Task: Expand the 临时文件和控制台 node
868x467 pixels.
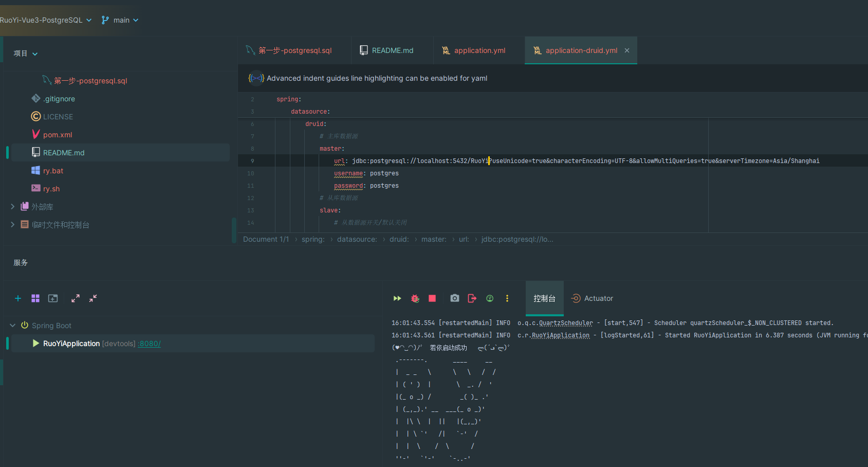Action: 13,225
